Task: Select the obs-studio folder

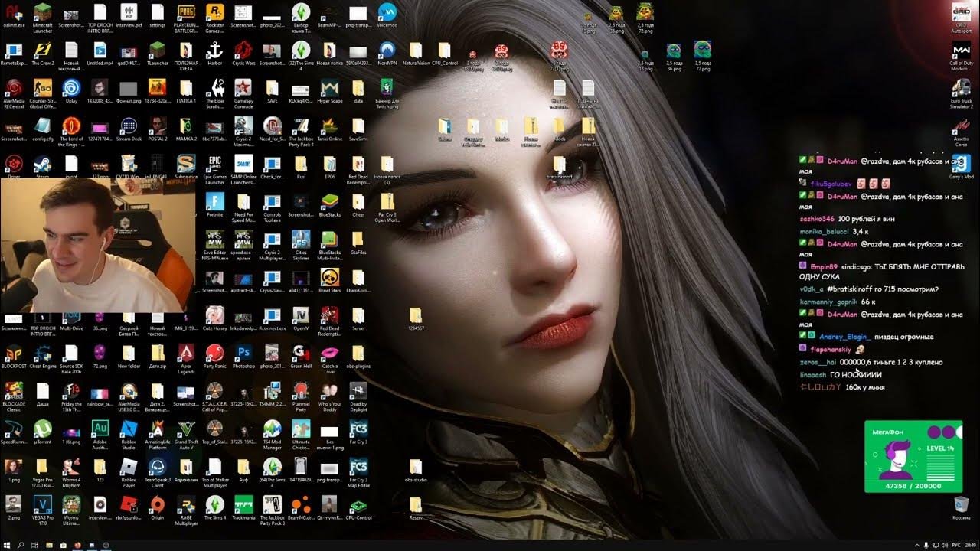Action: [415, 468]
